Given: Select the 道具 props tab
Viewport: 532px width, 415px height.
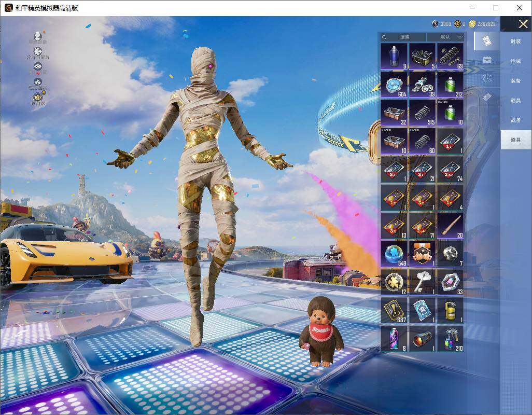Looking at the screenshot, I should [516, 140].
